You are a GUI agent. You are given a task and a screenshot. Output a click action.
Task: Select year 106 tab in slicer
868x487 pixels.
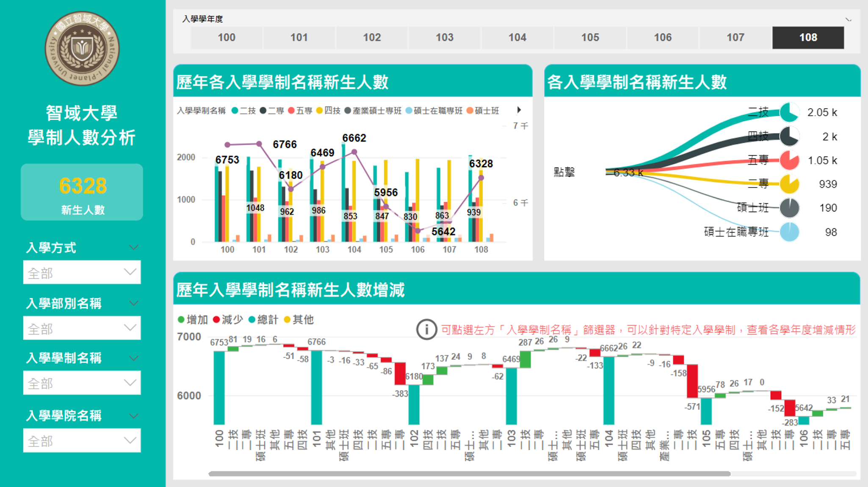[x=662, y=38]
